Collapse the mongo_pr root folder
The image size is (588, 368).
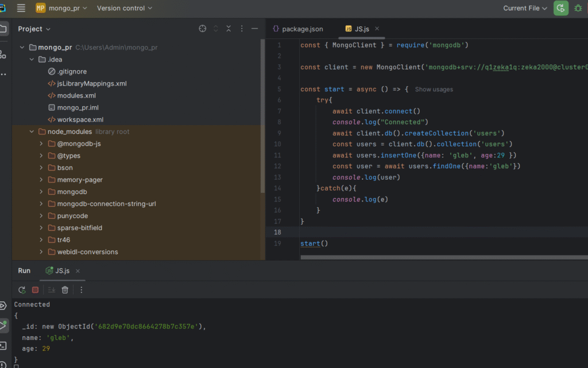pyautogui.click(x=22, y=47)
